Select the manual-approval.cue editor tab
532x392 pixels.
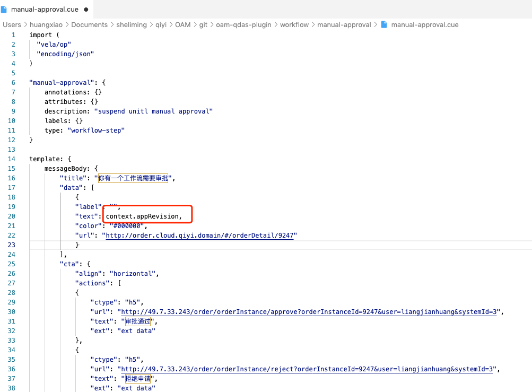[45, 9]
